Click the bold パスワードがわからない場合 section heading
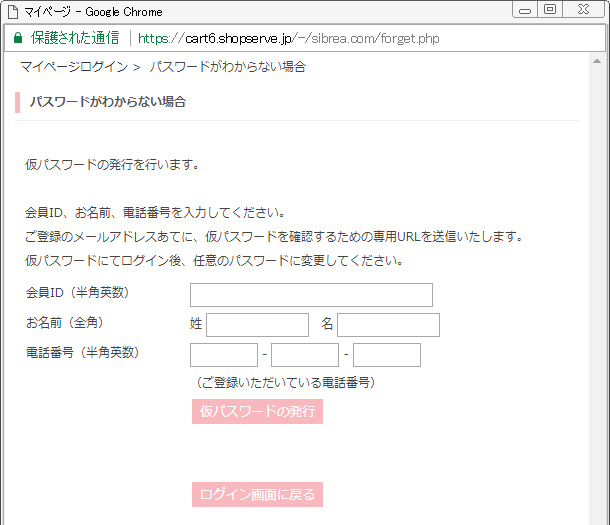610x525 pixels. click(x=107, y=102)
